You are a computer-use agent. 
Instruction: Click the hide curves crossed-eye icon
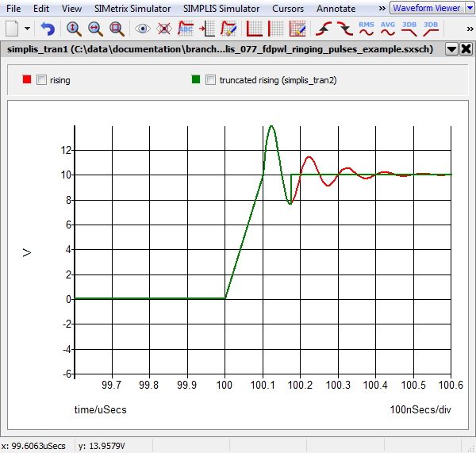click(x=164, y=29)
